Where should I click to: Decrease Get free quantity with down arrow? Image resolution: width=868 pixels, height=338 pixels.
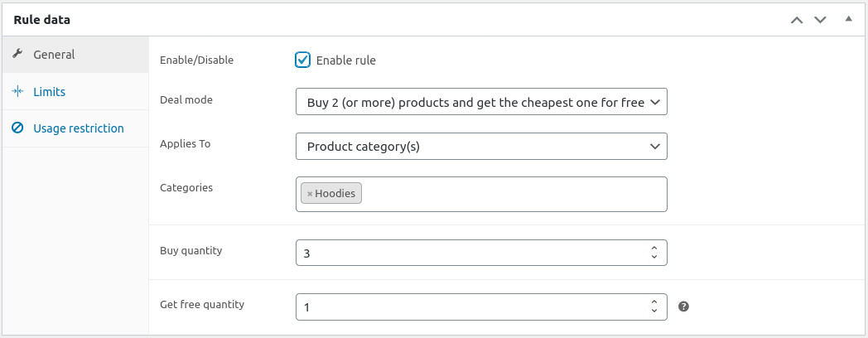pyautogui.click(x=654, y=311)
